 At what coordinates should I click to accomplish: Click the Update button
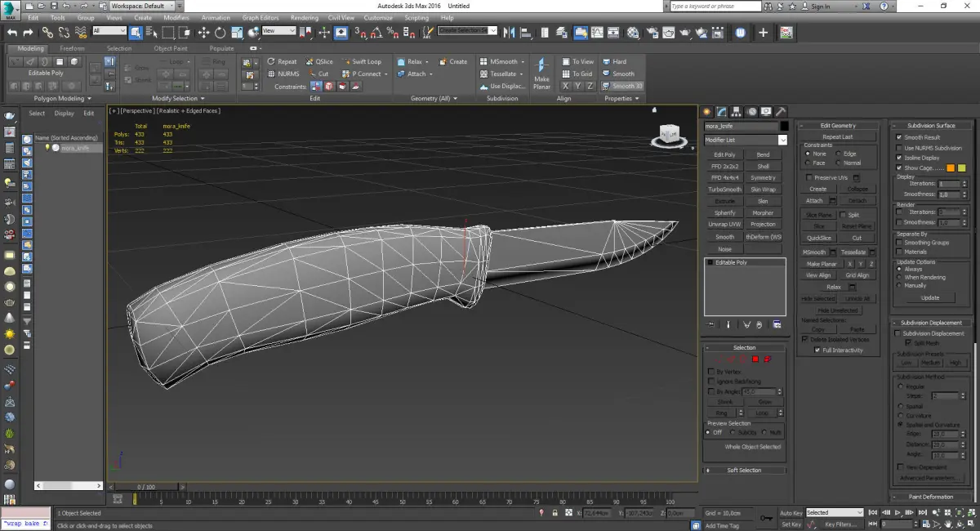(930, 298)
